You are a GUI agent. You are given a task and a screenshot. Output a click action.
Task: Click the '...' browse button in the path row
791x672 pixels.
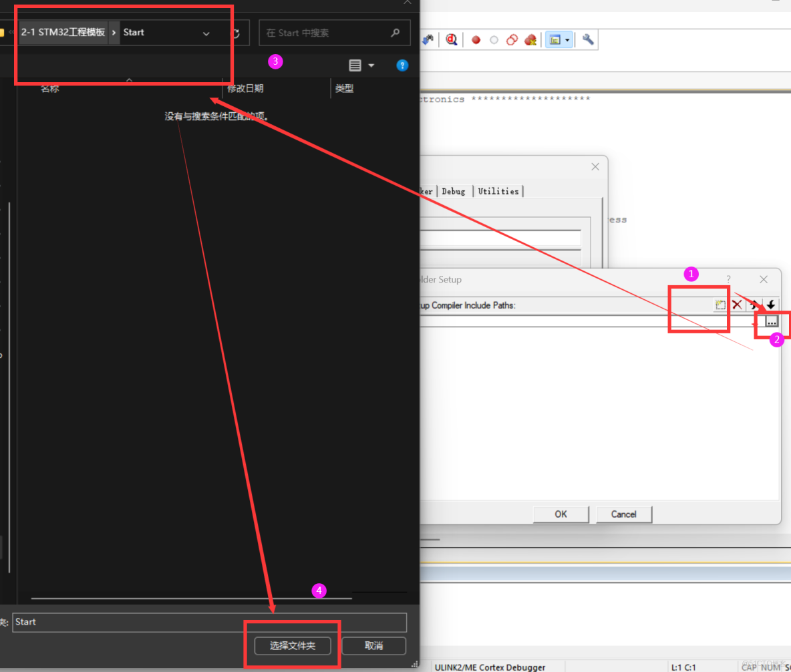[x=772, y=322]
